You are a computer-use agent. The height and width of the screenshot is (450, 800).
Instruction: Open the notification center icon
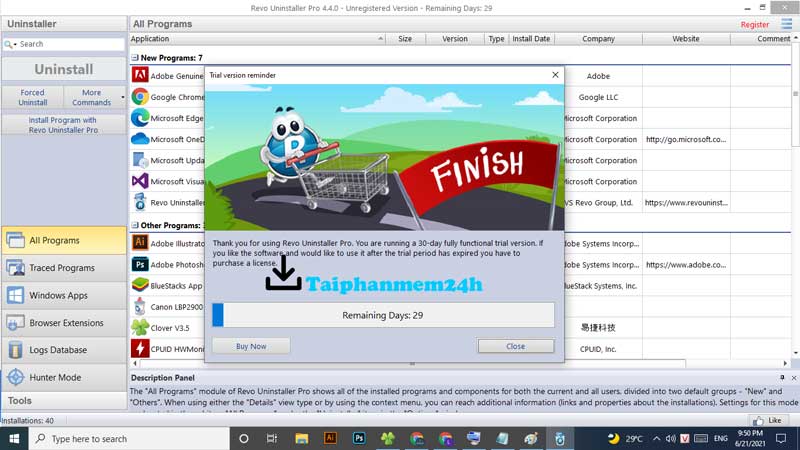(x=781, y=438)
